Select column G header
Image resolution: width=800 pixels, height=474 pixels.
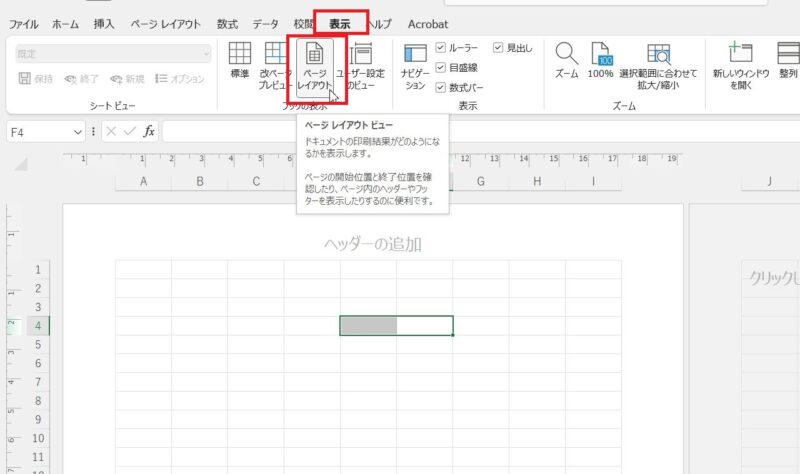[481, 181]
